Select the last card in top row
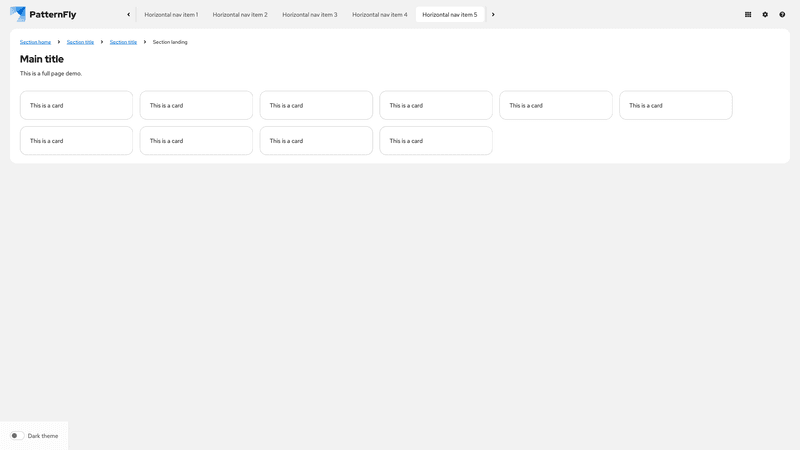 [675, 105]
